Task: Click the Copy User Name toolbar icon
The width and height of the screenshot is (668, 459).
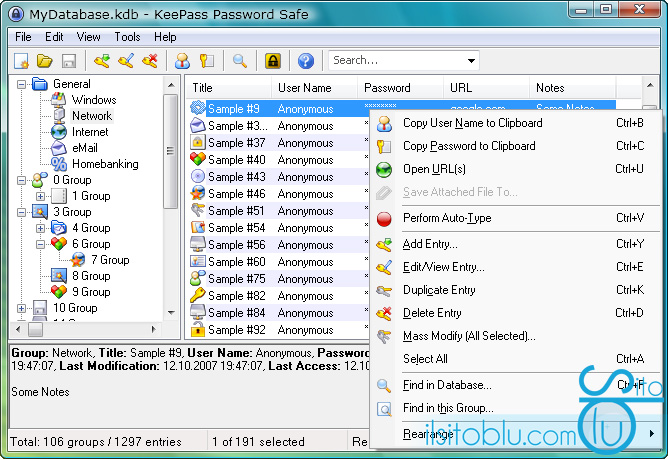Action: click(182, 61)
